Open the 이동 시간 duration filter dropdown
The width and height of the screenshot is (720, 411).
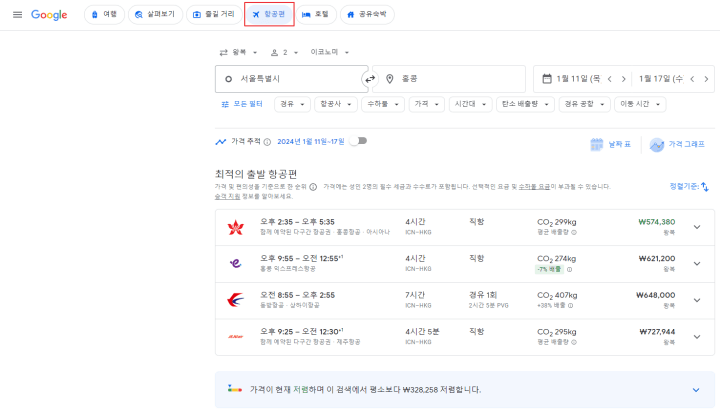pyautogui.click(x=640, y=104)
